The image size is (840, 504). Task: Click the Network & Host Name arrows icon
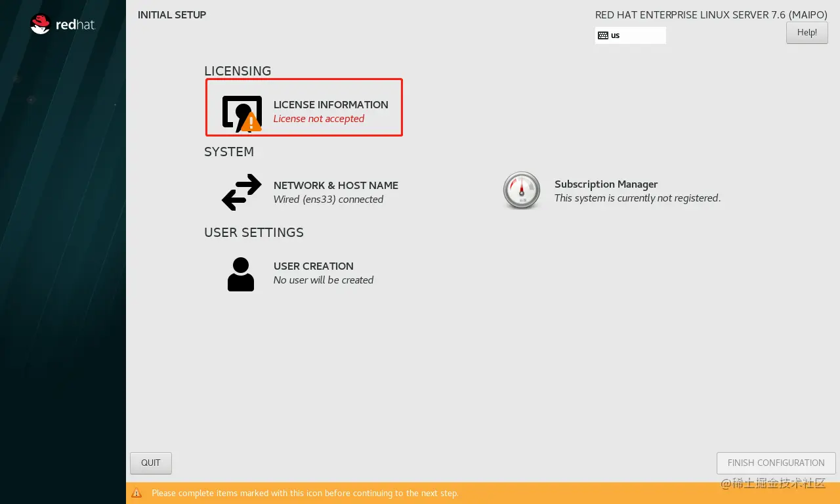tap(242, 192)
